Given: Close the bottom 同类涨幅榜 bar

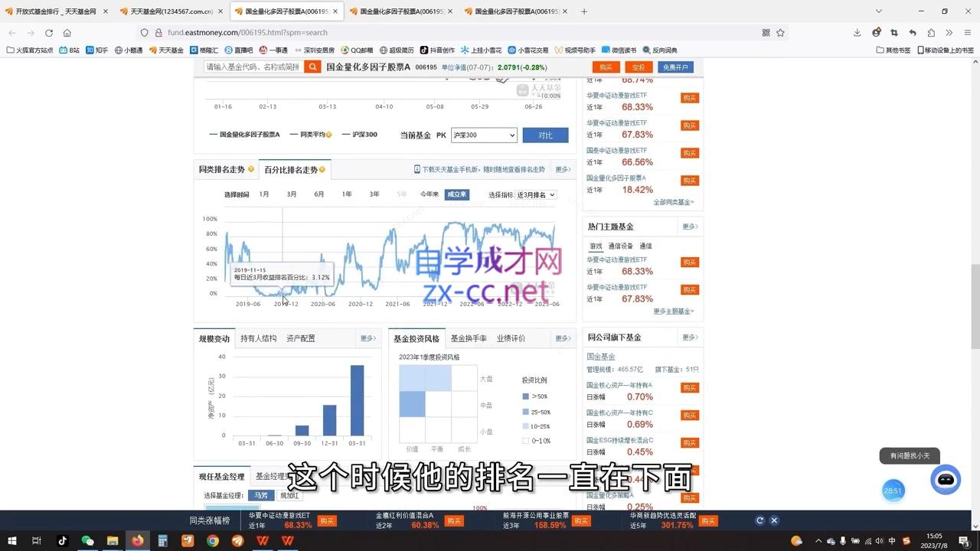Looking at the screenshot, I should click(774, 520).
